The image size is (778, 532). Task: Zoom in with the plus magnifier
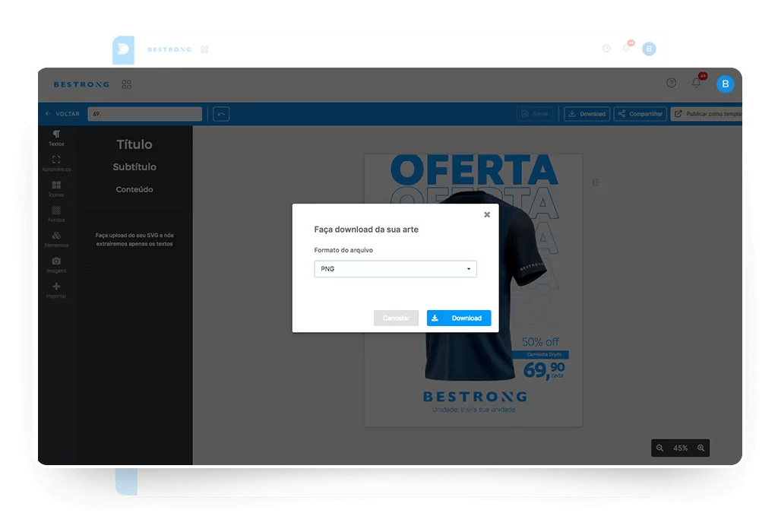click(x=701, y=448)
